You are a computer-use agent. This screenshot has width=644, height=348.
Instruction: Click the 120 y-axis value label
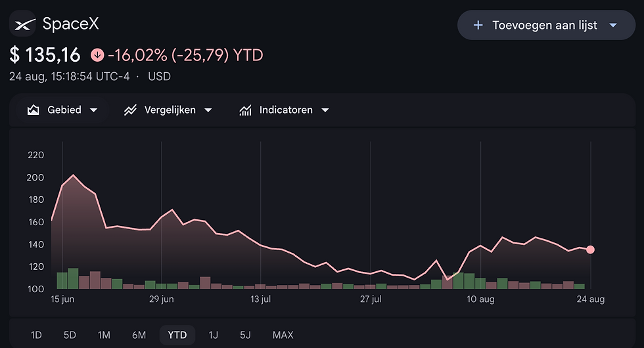coord(35,267)
